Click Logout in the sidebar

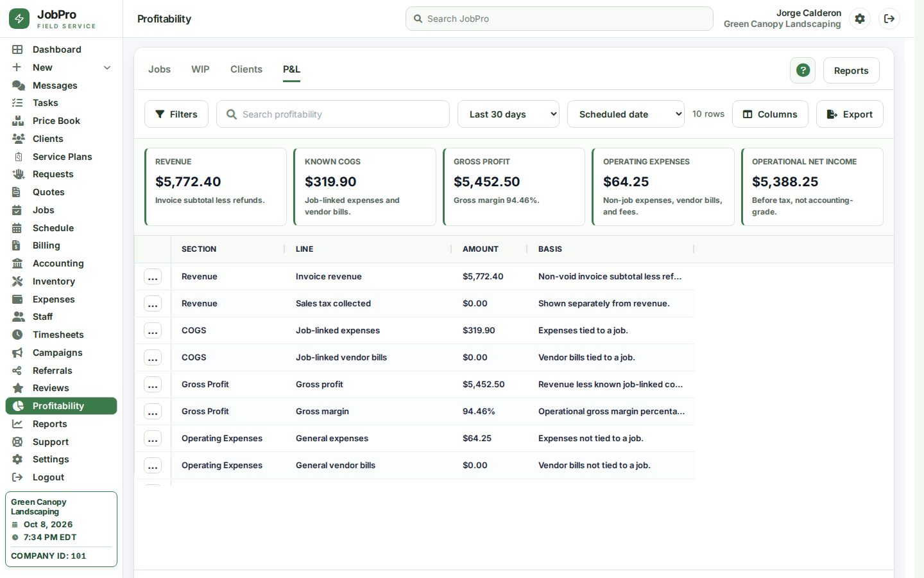coord(62,477)
